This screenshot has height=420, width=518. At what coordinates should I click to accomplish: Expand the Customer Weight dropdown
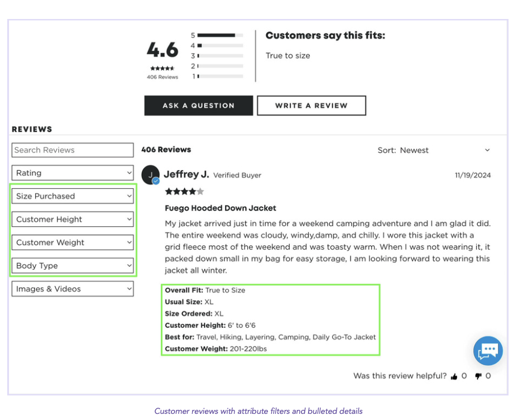coord(73,242)
